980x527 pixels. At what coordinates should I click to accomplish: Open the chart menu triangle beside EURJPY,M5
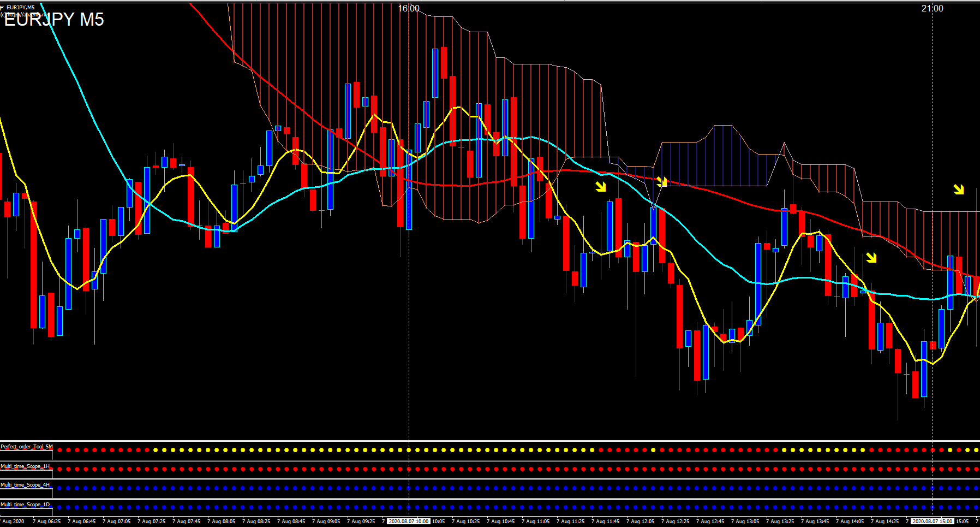click(2, 8)
